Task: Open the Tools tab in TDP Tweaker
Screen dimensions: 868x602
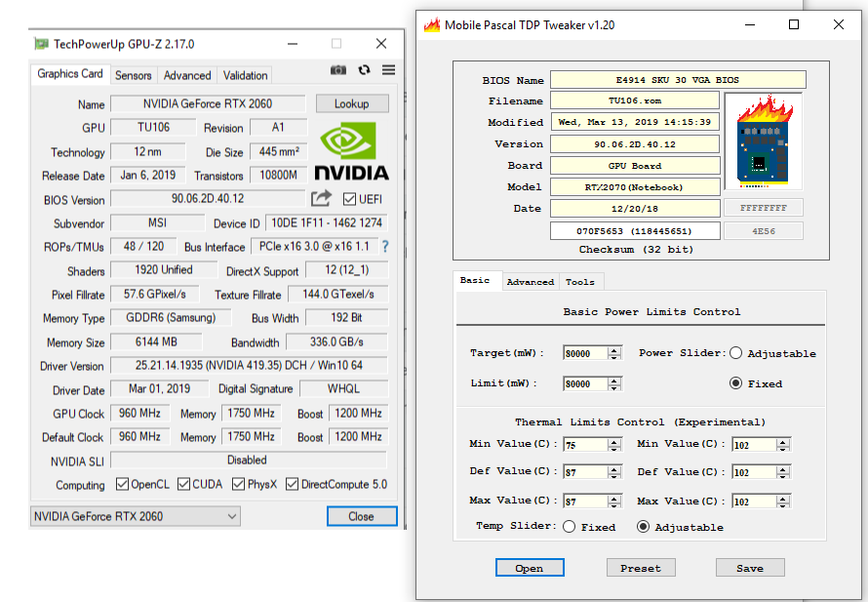Action: tap(580, 282)
